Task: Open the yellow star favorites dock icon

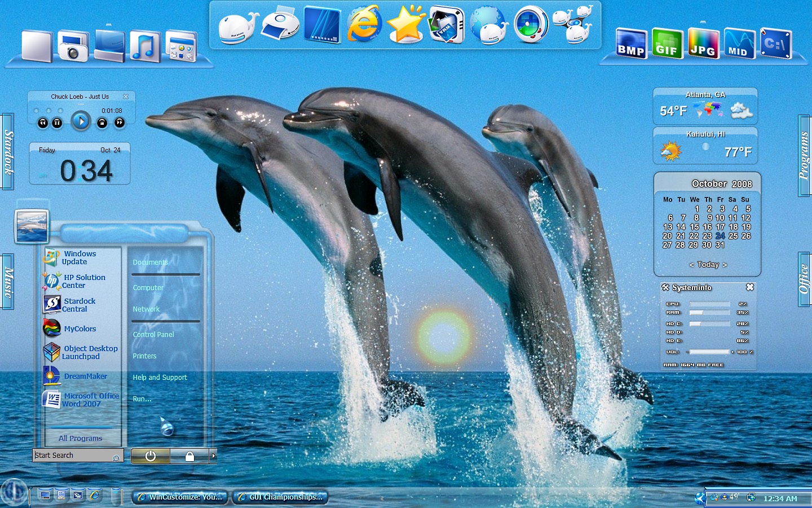Action: point(406,24)
